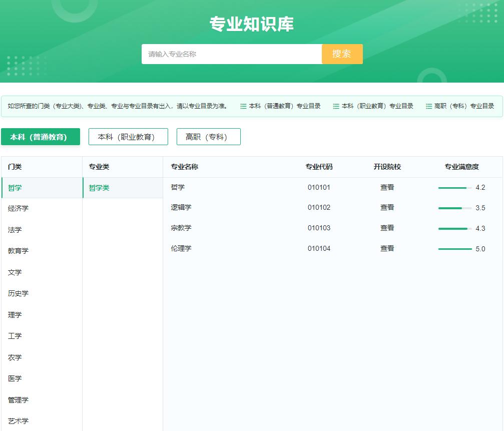Open 查看 for the 逻辑学 major's schools
The height and width of the screenshot is (431, 504).
(x=387, y=207)
